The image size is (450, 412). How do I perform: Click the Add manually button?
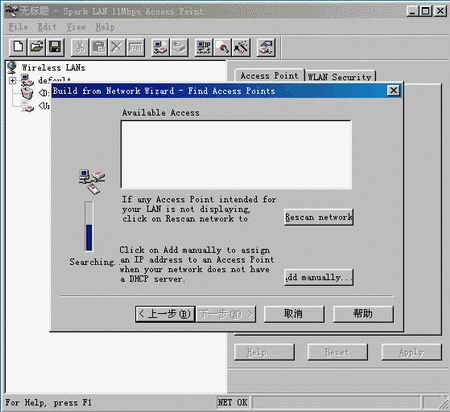tap(319, 277)
